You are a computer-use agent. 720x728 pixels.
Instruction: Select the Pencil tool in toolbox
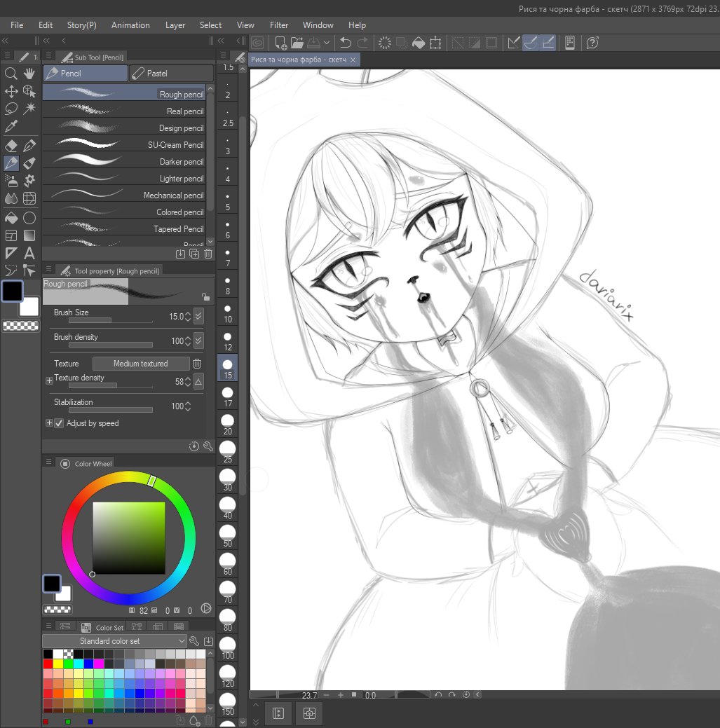click(11, 163)
